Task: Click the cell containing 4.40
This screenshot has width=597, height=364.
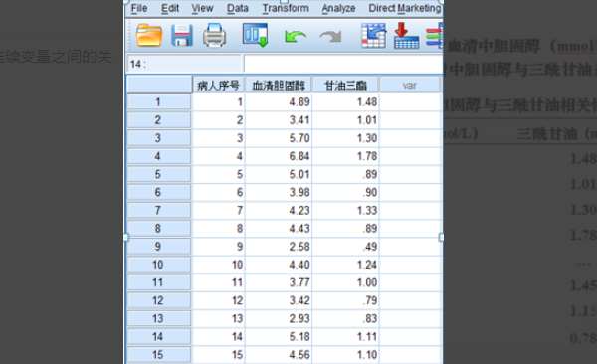Action: (279, 265)
